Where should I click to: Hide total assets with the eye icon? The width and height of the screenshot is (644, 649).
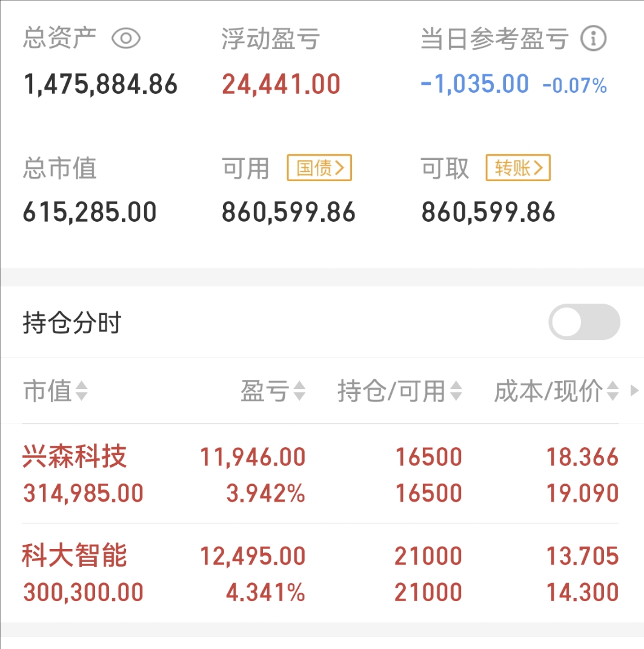click(126, 39)
